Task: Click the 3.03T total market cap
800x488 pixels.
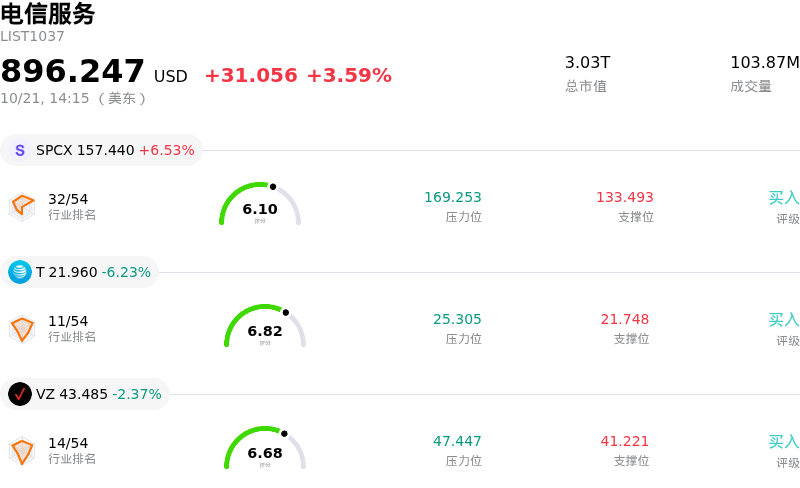Action: click(588, 62)
